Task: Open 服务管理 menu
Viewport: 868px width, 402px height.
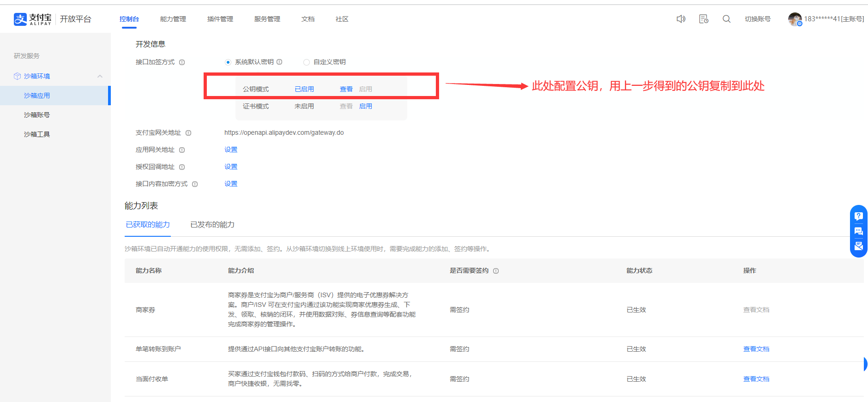Action: (x=267, y=19)
